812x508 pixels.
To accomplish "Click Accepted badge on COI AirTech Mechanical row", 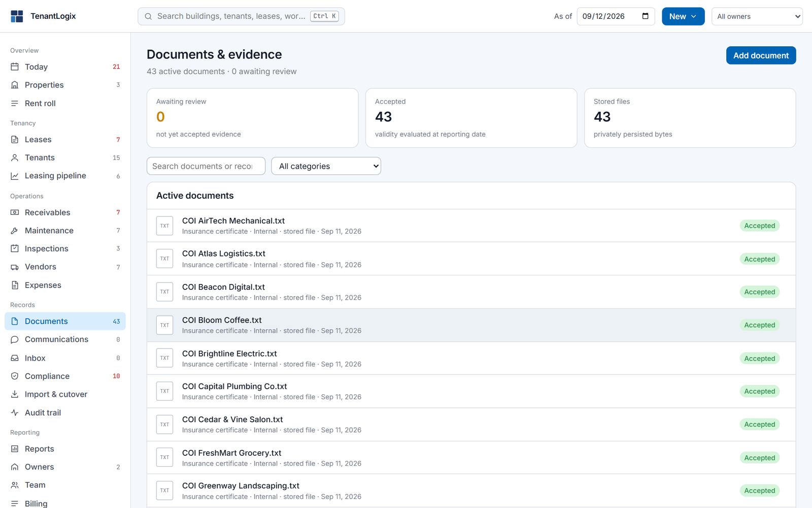I will point(759,226).
